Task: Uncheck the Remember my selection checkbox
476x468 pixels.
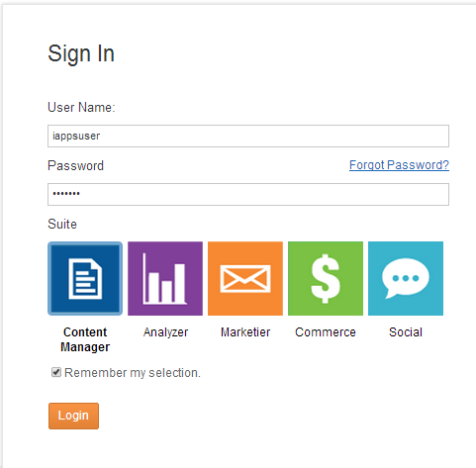Action: 56,372
